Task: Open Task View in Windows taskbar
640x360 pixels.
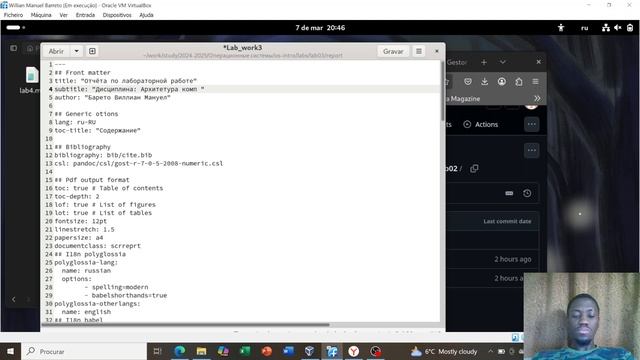Action: (x=158, y=351)
